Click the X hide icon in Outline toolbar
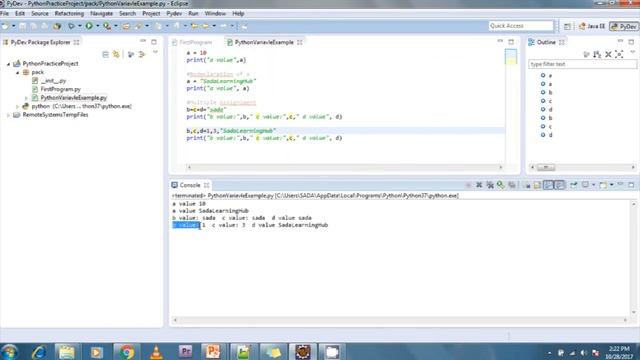The width and height of the screenshot is (640, 360). pos(608,54)
